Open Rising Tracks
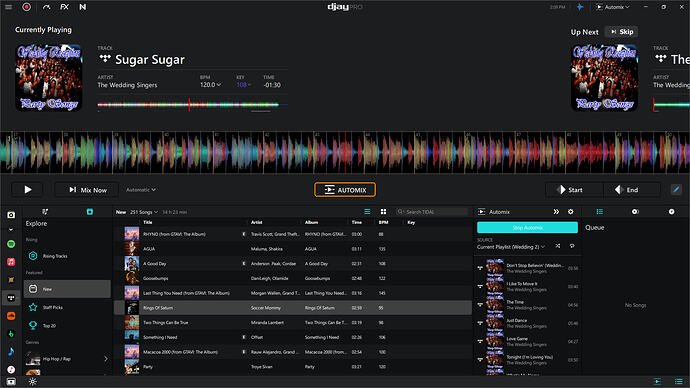The image size is (690, 388). (x=67, y=256)
